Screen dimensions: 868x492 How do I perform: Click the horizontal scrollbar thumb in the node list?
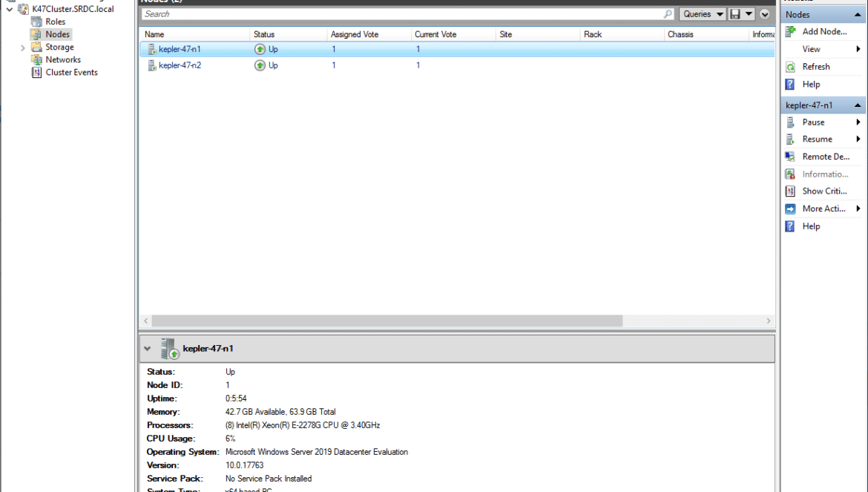387,321
